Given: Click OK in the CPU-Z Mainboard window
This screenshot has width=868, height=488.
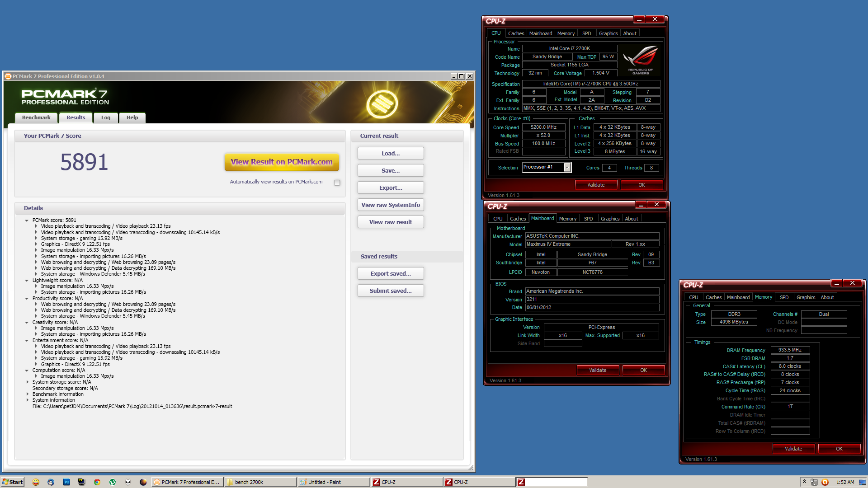Looking at the screenshot, I should point(643,370).
